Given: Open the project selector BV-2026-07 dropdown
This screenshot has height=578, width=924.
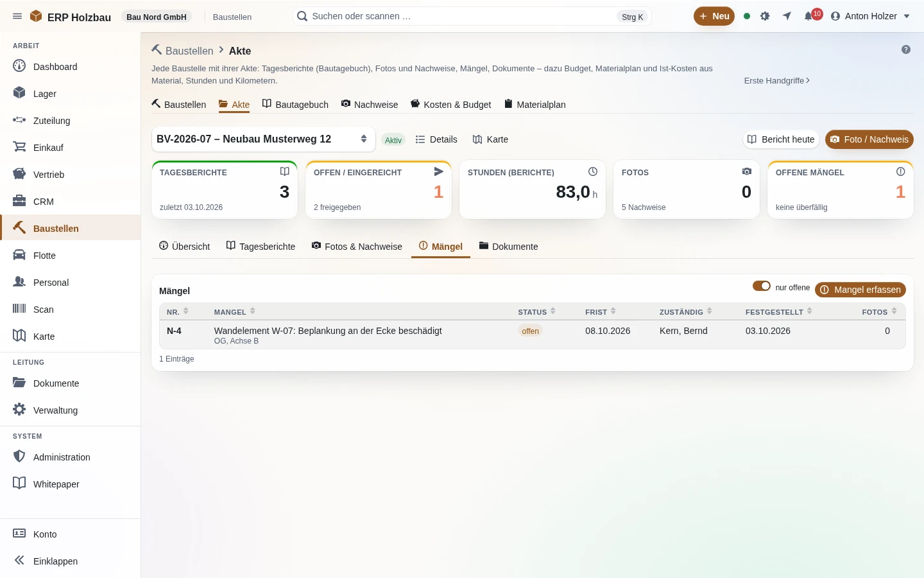Looking at the screenshot, I should coord(263,139).
